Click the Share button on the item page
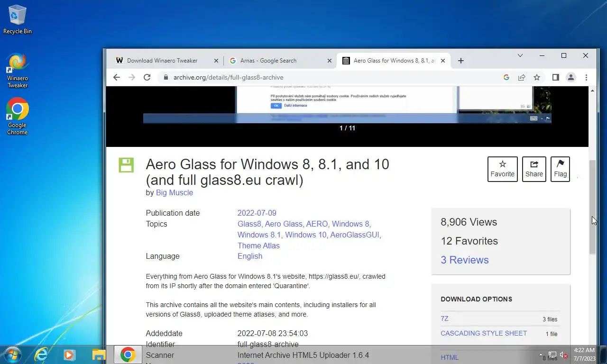 [x=534, y=169]
